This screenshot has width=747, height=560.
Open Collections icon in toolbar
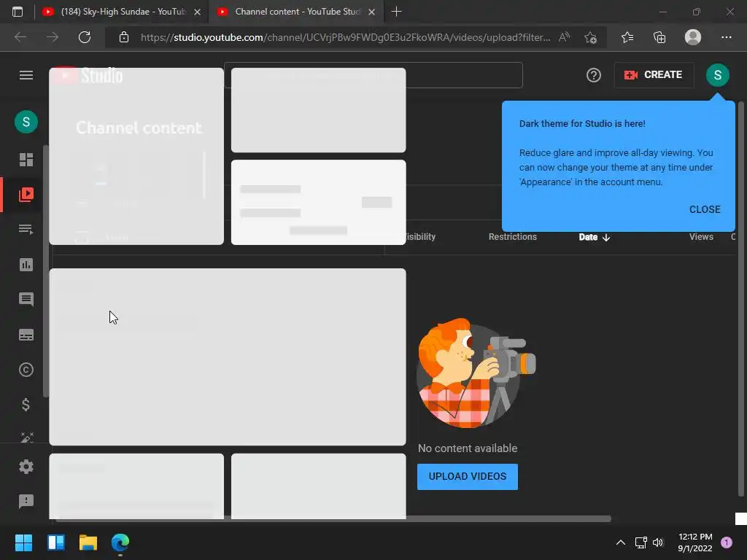(x=659, y=37)
